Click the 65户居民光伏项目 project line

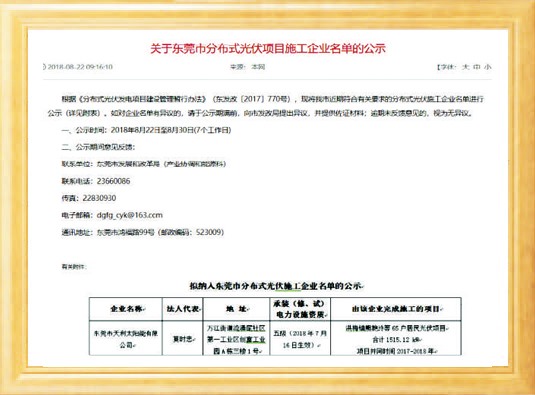[x=397, y=328]
